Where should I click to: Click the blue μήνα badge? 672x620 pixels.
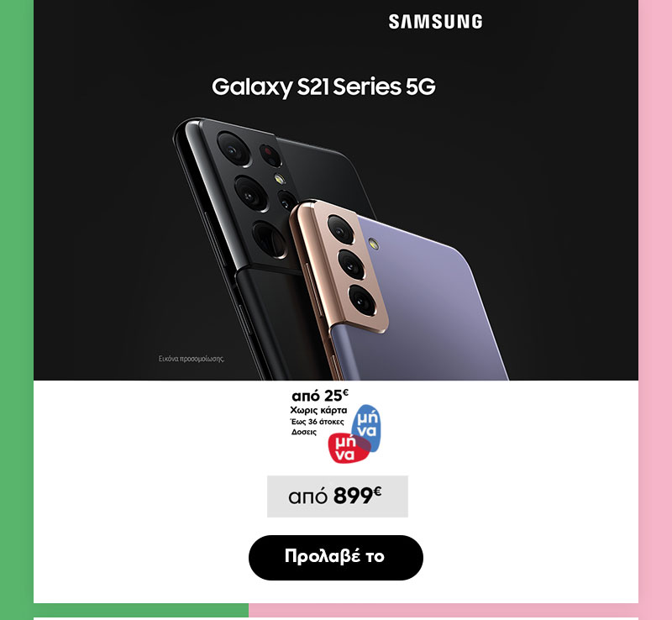(x=367, y=427)
